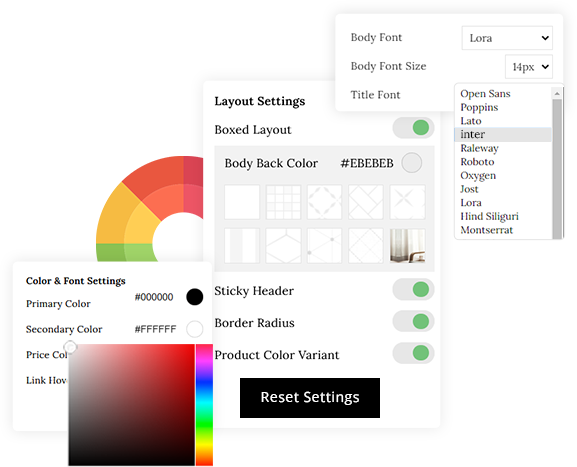577x467 pixels.
Task: Choose the curtain photo background thumbnail
Action: pyautogui.click(x=407, y=245)
